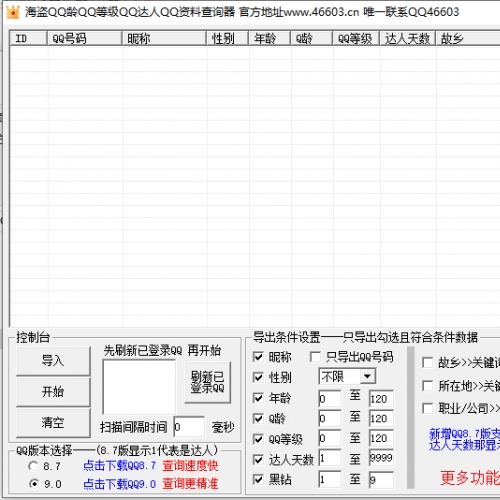Click the 故乡 column header
Image resolution: width=500 pixels, height=500 pixels.
click(x=468, y=39)
